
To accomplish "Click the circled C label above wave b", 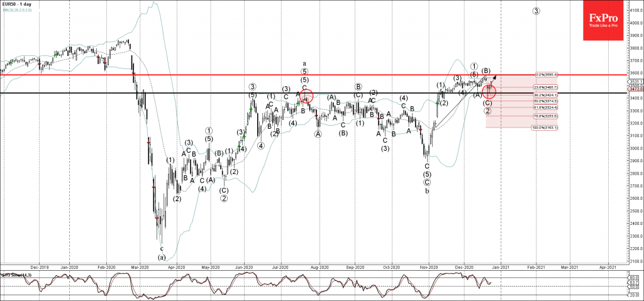I will click(x=427, y=182).
